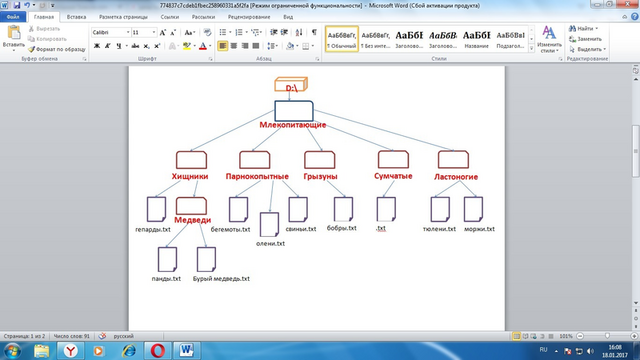Open the Рецензирование ribbon tab
Viewport: 640px width, 360px height.
click(x=249, y=17)
